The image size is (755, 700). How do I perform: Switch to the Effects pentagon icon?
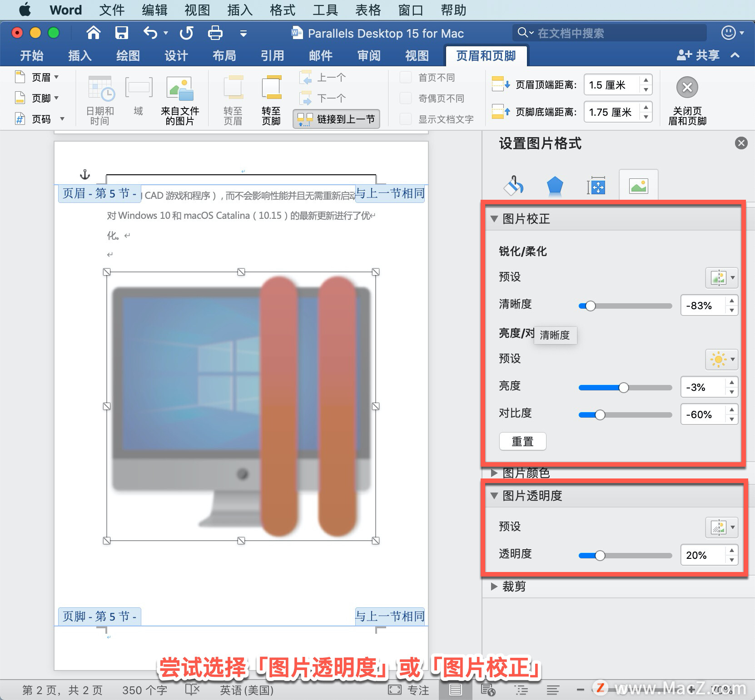pos(555,185)
